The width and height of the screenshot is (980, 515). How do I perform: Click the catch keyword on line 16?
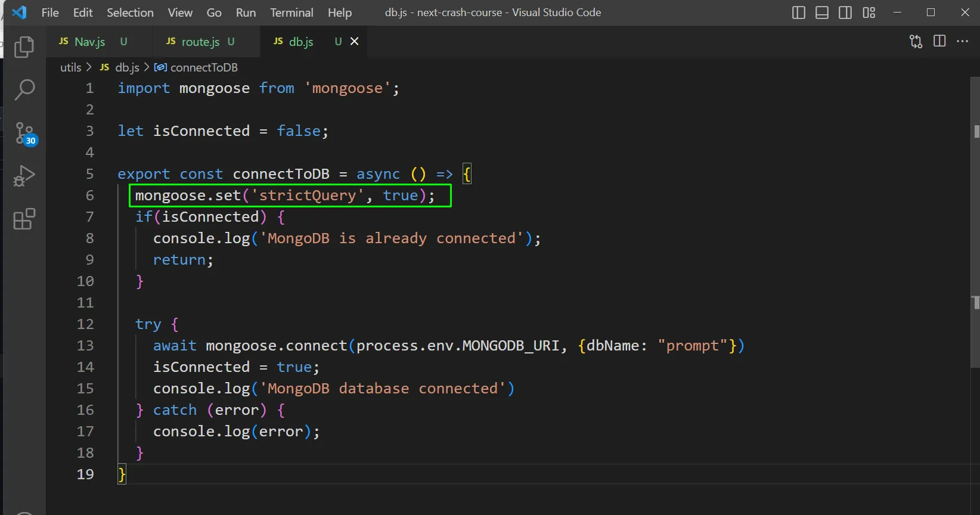(175, 410)
